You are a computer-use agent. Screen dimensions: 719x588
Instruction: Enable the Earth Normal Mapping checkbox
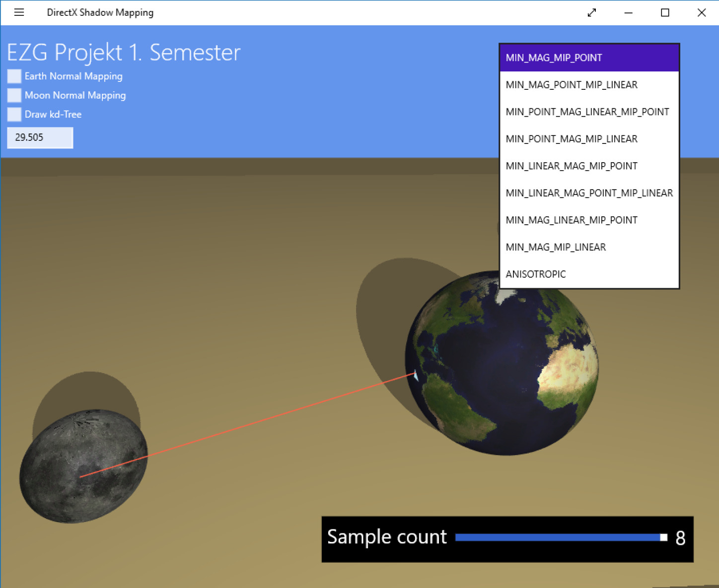click(14, 76)
